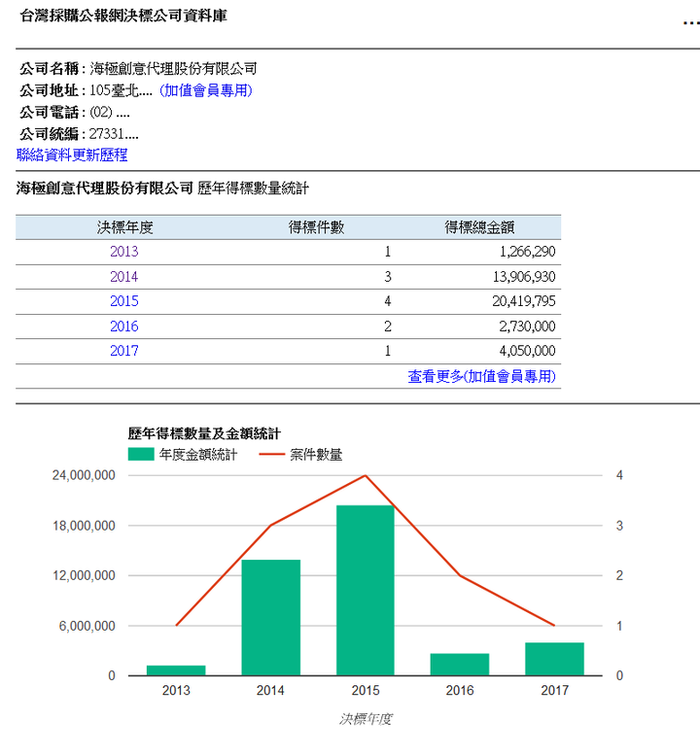Open 聯絡資料更新歷程 link

pyautogui.click(x=72, y=155)
